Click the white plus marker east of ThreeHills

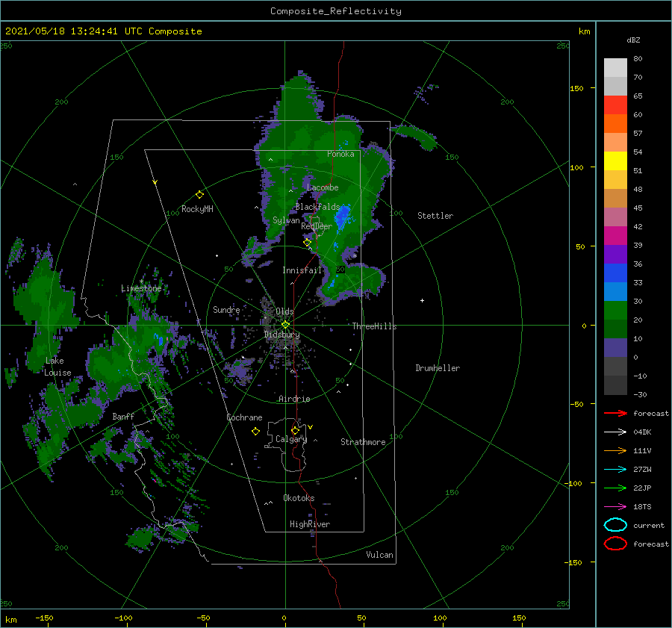422,300
